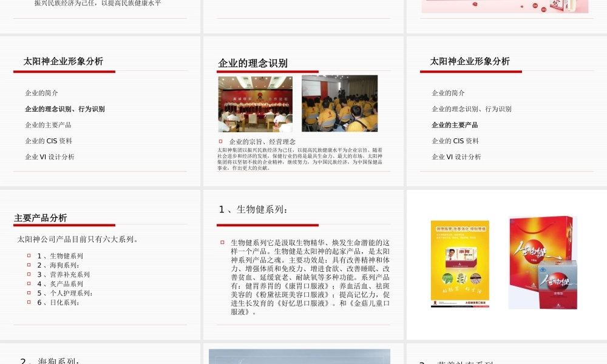The image size is (607, 364).
Task: Click the conference hall photo with red banner
Action: 256,104
